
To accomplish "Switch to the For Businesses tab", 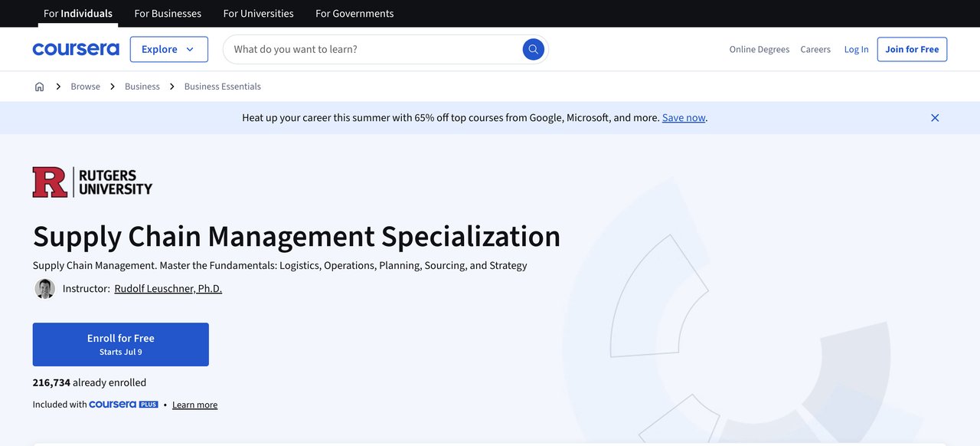I will (x=168, y=13).
